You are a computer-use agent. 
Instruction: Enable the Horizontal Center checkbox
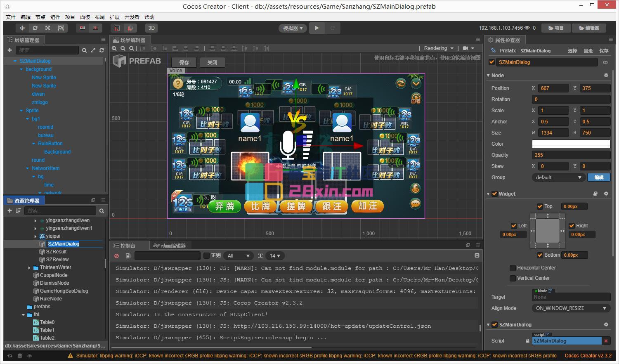[513, 268]
